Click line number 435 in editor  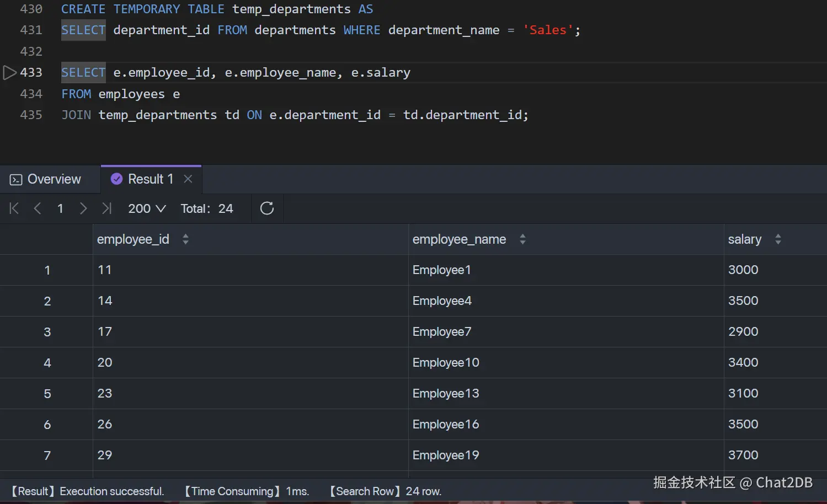(x=31, y=115)
